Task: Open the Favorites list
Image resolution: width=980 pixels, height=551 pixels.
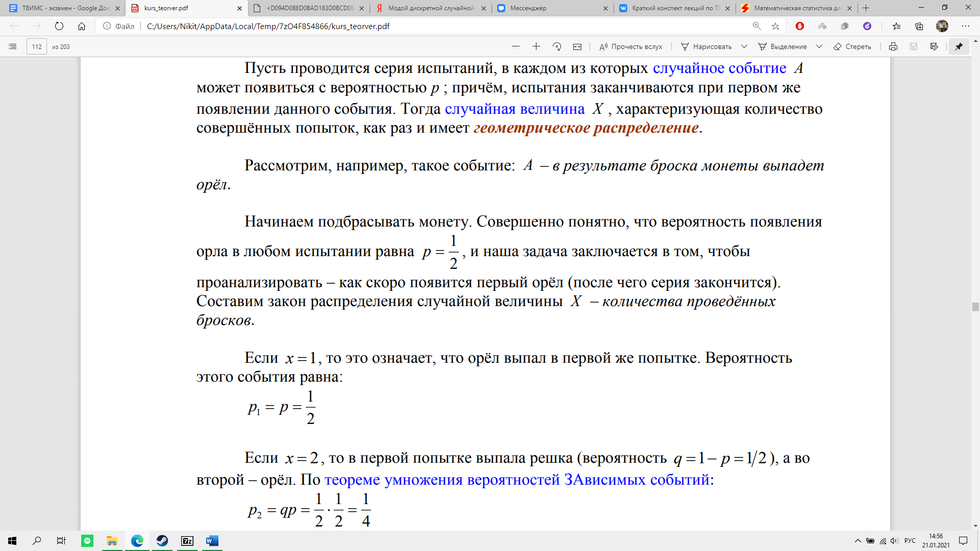Action: pyautogui.click(x=897, y=26)
